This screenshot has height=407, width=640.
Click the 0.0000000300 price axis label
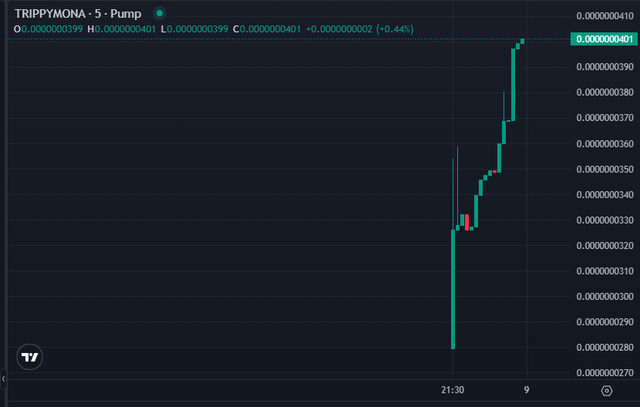(605, 297)
